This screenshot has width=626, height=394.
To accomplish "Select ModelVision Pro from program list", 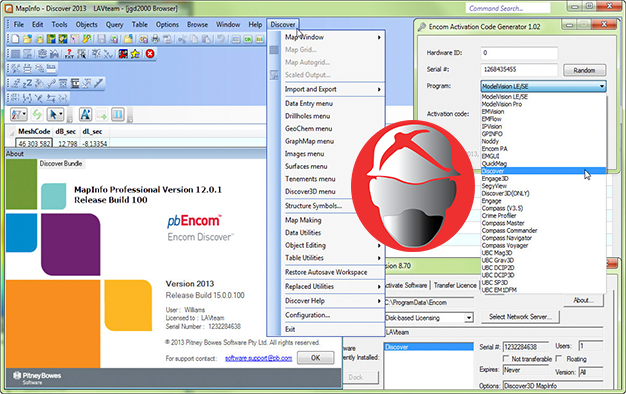I will point(543,104).
